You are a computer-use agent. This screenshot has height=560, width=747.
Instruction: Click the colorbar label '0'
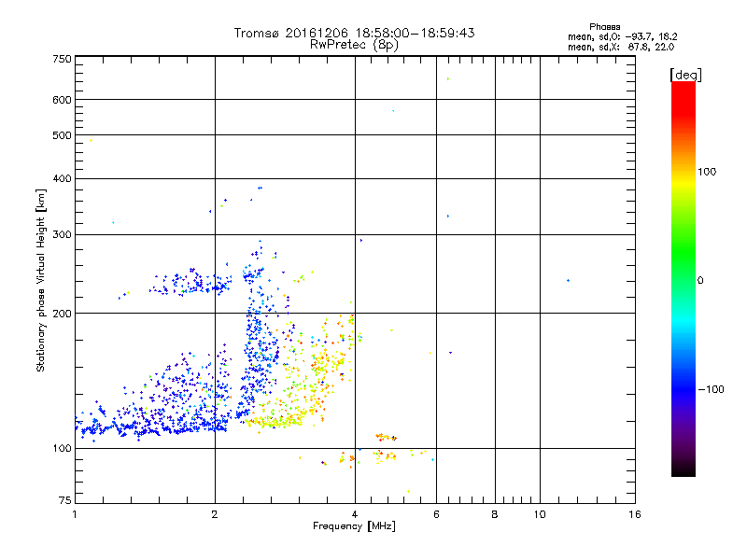pyautogui.click(x=700, y=280)
